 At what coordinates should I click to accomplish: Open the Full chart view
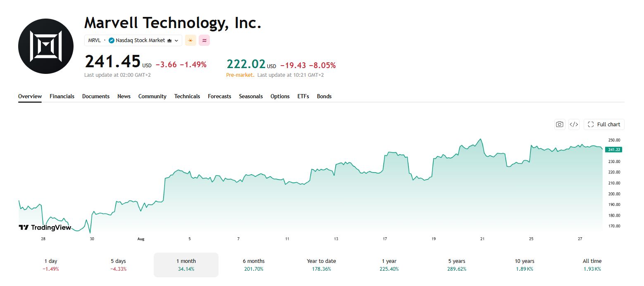coord(604,124)
